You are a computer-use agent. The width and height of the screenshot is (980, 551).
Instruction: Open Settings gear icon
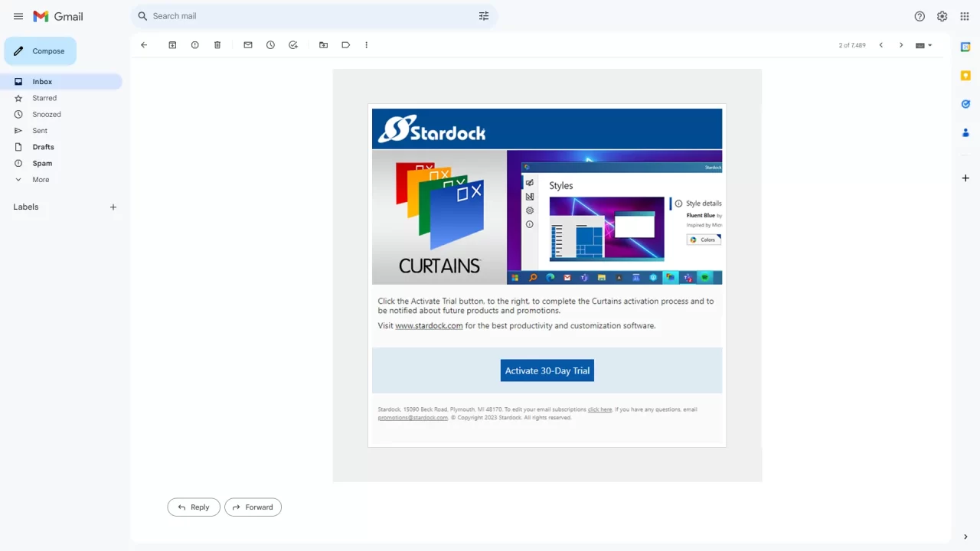coord(942,16)
